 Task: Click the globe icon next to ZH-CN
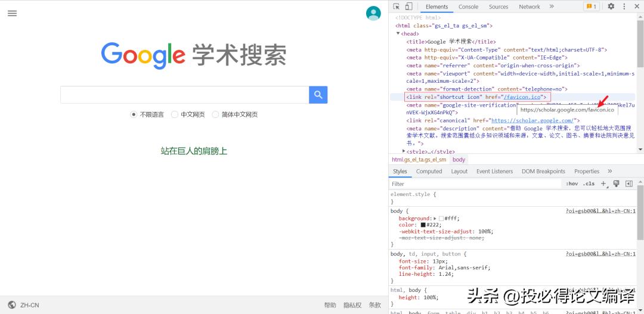pos(12,305)
